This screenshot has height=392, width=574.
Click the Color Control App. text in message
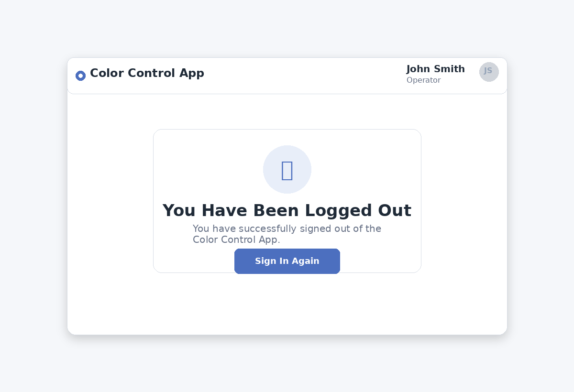click(x=236, y=240)
